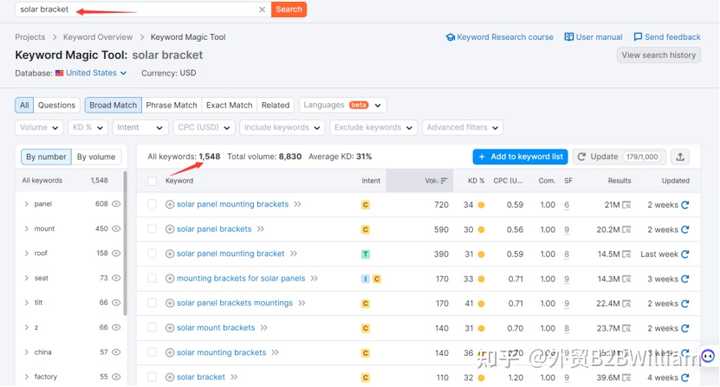The image size is (720, 387).
Task: Open mounting brackets for solar panels keyword
Action: tap(241, 278)
